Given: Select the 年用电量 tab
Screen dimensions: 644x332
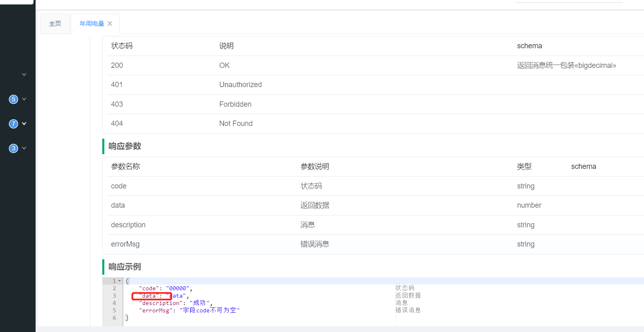Looking at the screenshot, I should click(x=92, y=24).
